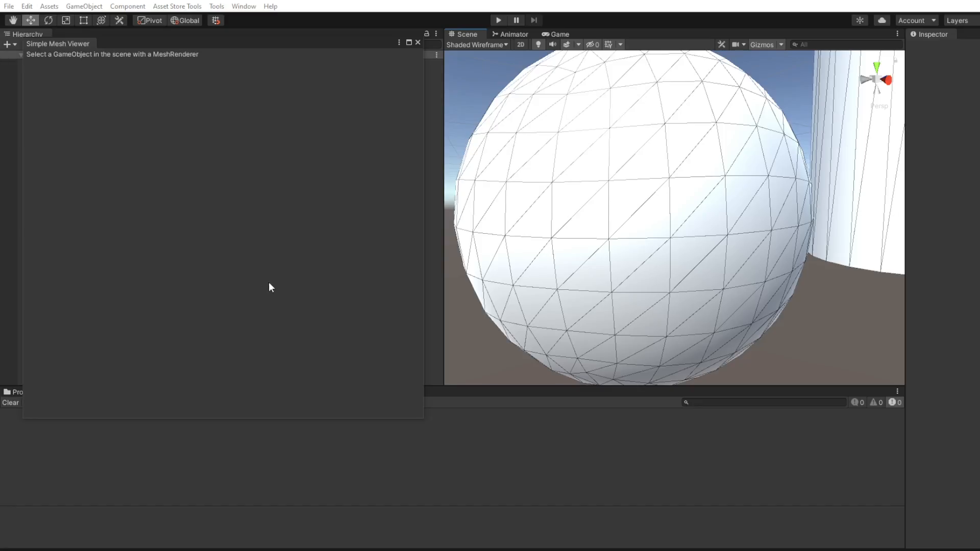This screenshot has width=980, height=551.
Task: Toggle scene view grid visibility
Action: pos(608,45)
